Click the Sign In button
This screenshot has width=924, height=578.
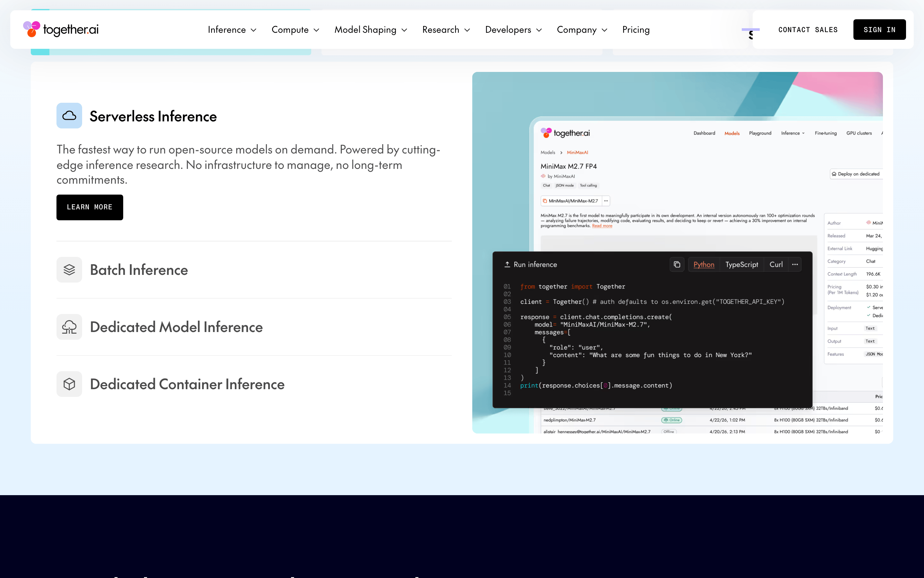point(879,30)
